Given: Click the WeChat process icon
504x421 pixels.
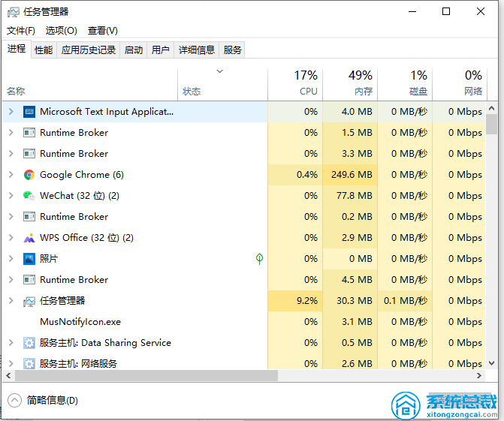Looking at the screenshot, I should tap(29, 196).
